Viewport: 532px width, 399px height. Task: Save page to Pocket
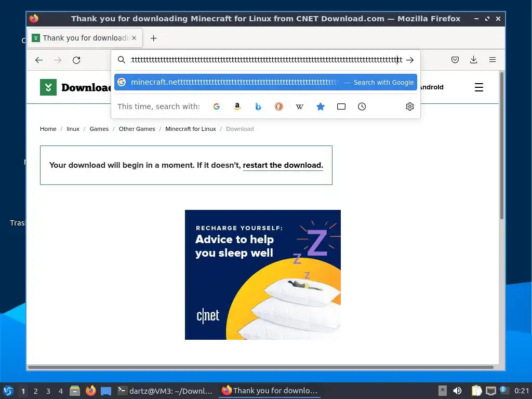[455, 60]
